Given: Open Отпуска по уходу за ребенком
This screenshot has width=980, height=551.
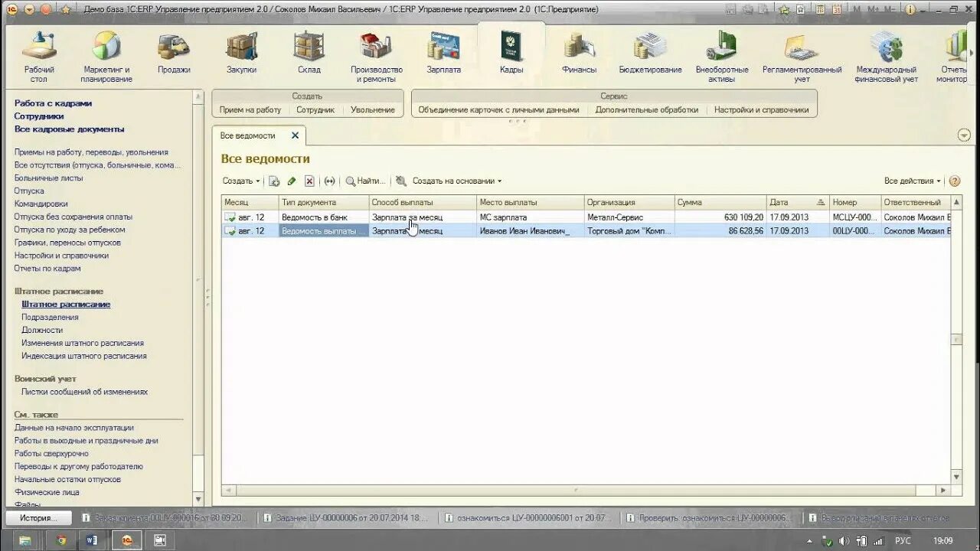Looking at the screenshot, I should pos(70,230).
